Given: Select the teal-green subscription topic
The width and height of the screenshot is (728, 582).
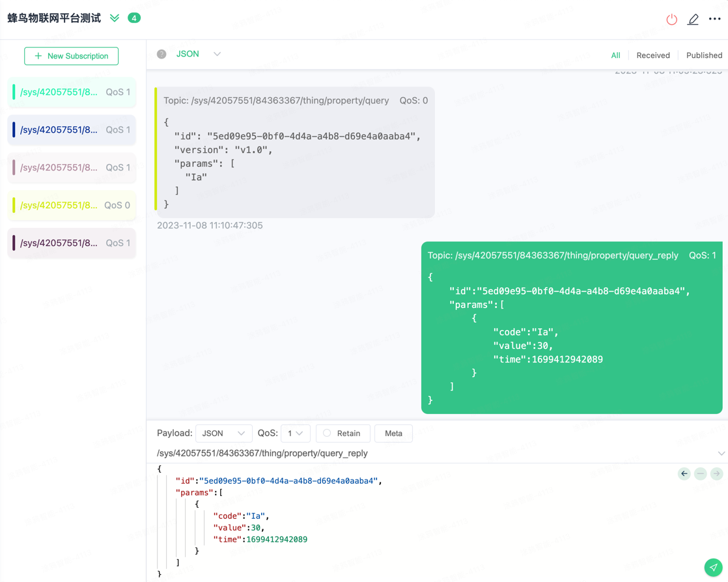Looking at the screenshot, I should [x=72, y=92].
